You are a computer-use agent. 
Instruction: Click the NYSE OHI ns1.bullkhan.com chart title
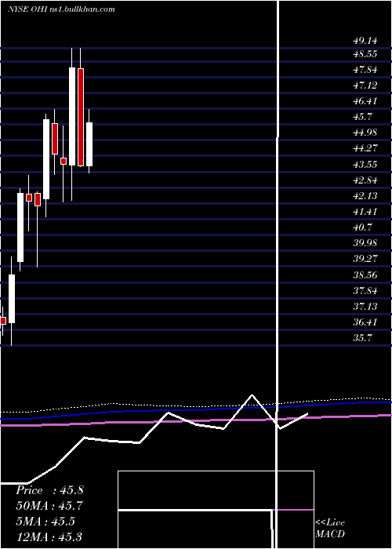point(61,9)
